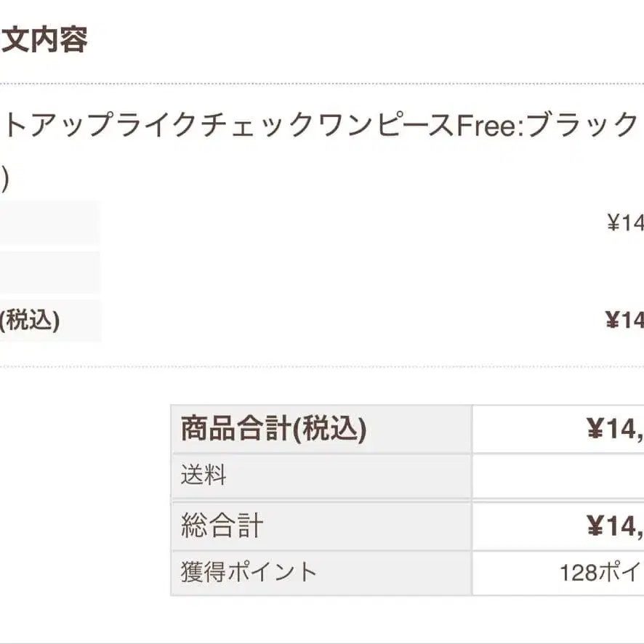Click the 文内容 section heading
This screenshot has width=644, height=644.
coord(45,40)
